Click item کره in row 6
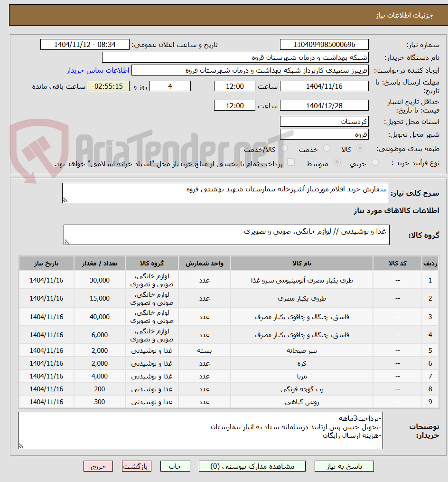Viewport: 448px width, 482px height. click(302, 364)
